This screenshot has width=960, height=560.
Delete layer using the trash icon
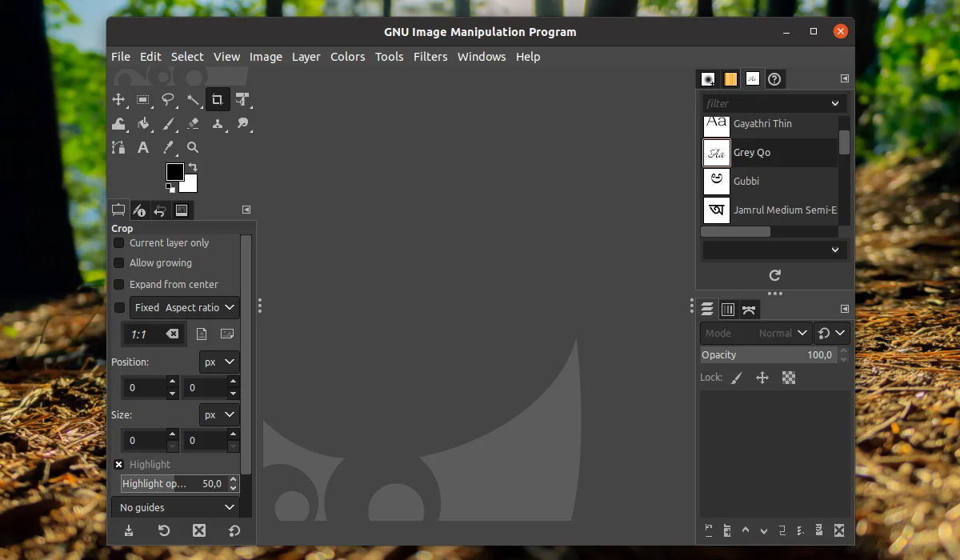pos(838,530)
